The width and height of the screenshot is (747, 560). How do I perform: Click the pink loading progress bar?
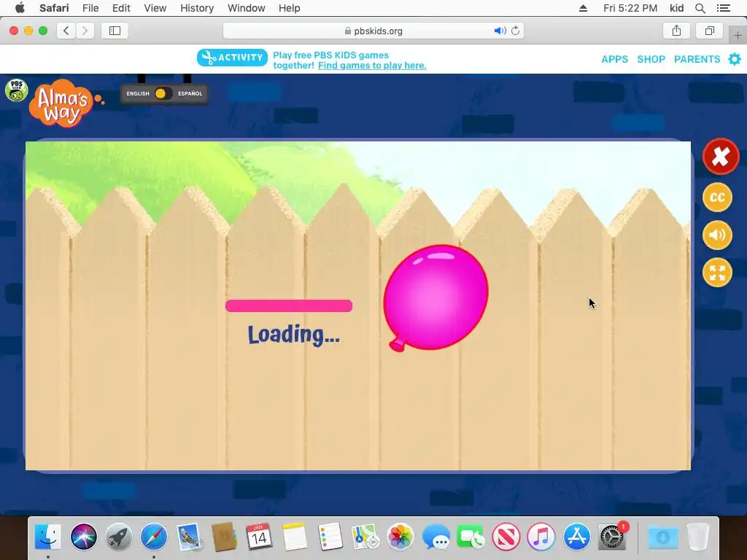[x=289, y=306]
